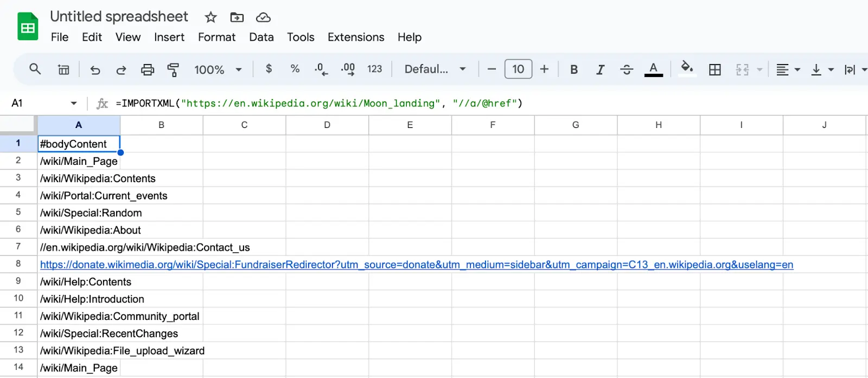Print the spreadsheet
868x378 pixels.
click(148, 69)
